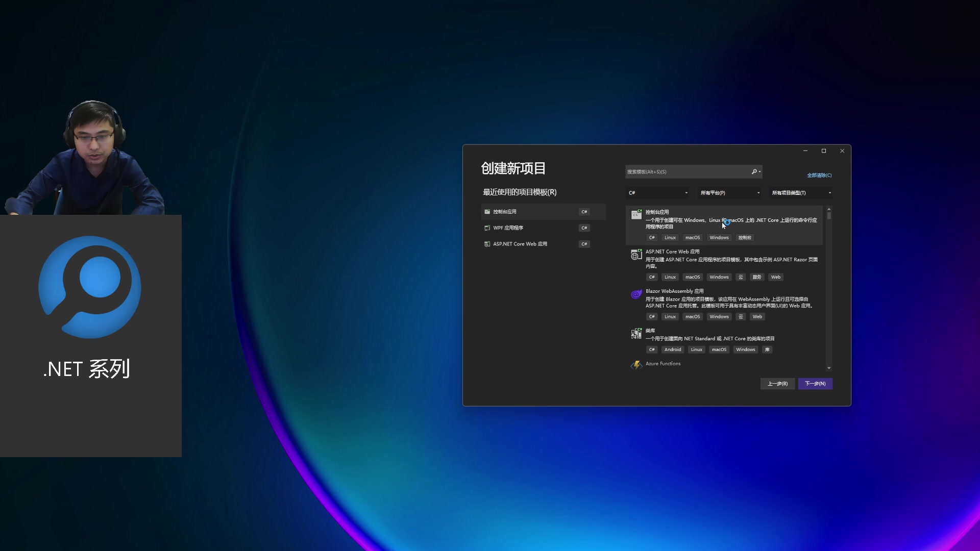The image size is (980, 551).
Task: Click the Blazor template description text
Action: pyautogui.click(x=729, y=303)
